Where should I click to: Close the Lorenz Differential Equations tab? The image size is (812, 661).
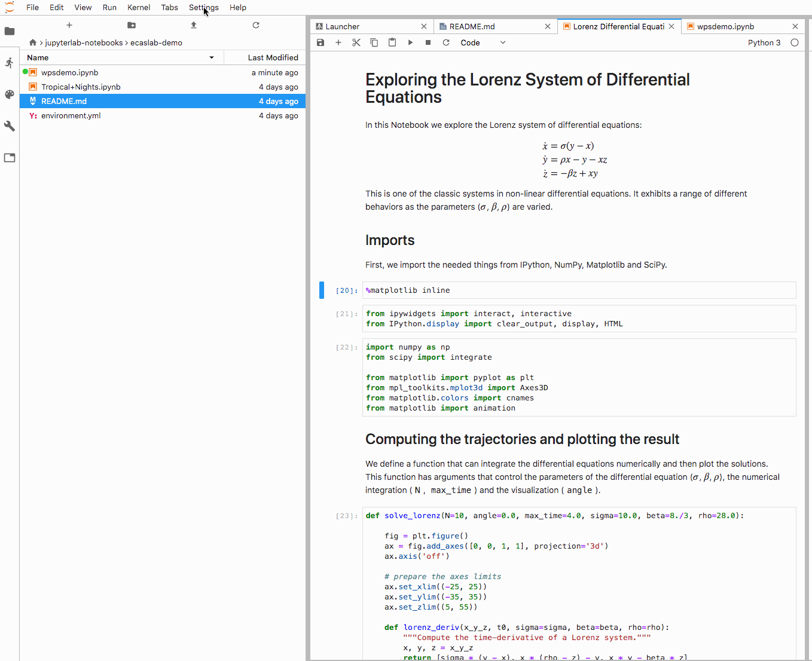tap(671, 26)
